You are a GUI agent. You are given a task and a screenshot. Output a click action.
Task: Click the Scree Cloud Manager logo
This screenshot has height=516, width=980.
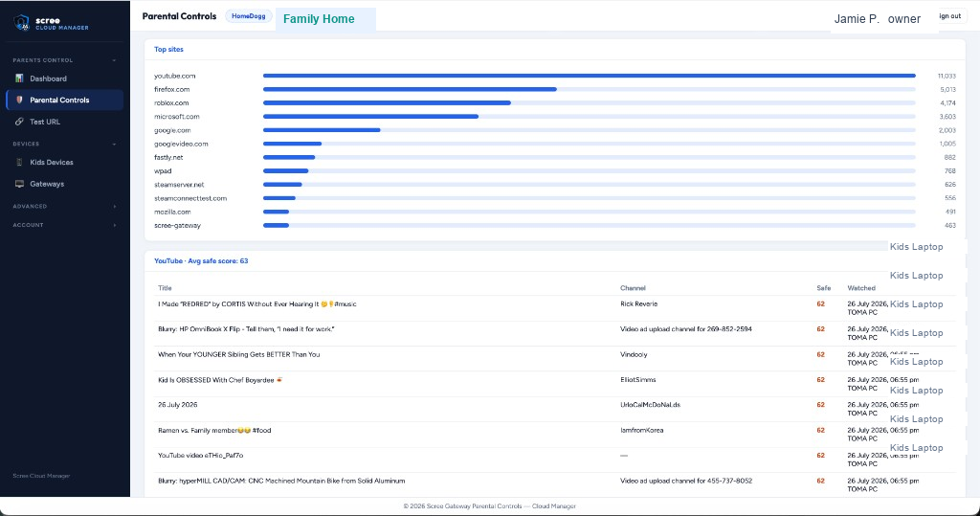point(51,23)
